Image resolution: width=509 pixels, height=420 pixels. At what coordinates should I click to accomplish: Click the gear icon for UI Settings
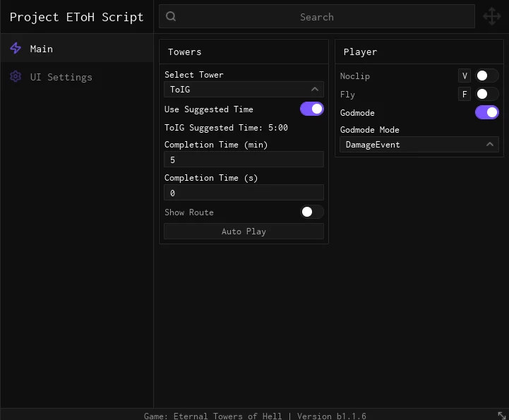pos(16,77)
